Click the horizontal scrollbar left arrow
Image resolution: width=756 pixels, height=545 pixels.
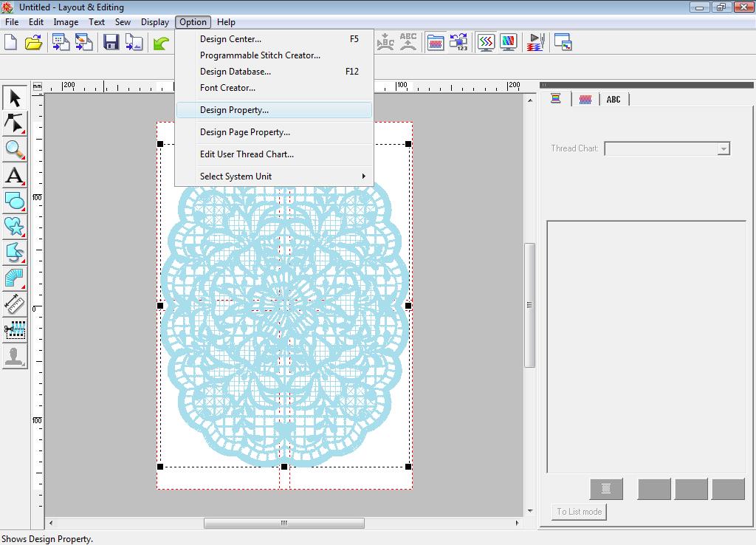(51, 523)
